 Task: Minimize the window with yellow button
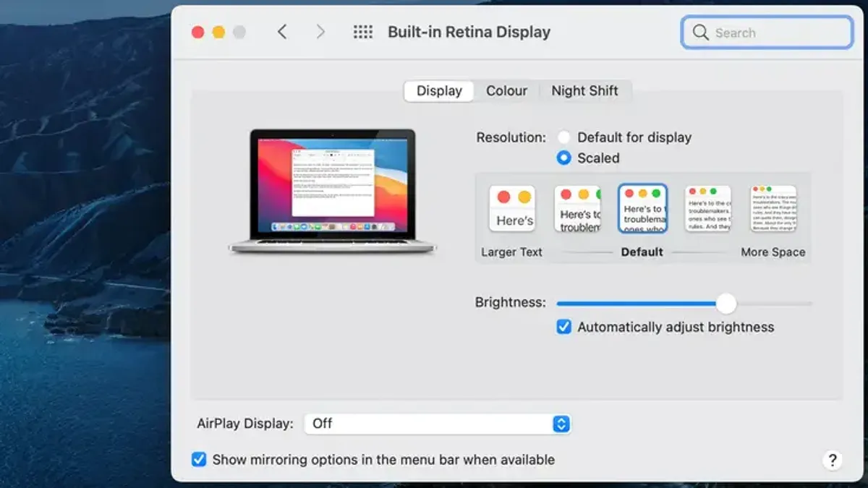click(x=218, y=33)
